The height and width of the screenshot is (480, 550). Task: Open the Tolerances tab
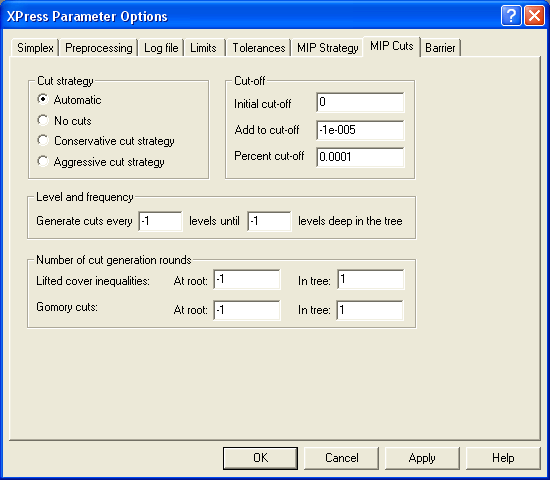click(x=259, y=48)
